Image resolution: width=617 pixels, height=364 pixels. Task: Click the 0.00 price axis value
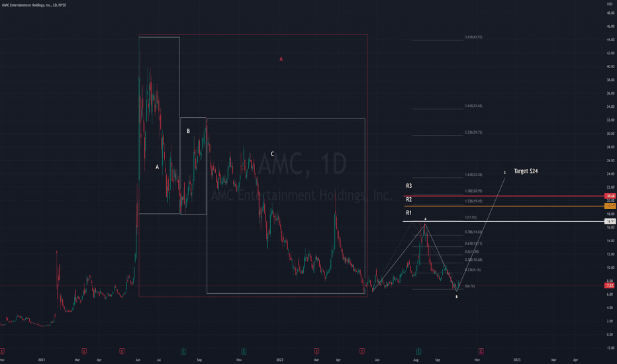[610, 334]
